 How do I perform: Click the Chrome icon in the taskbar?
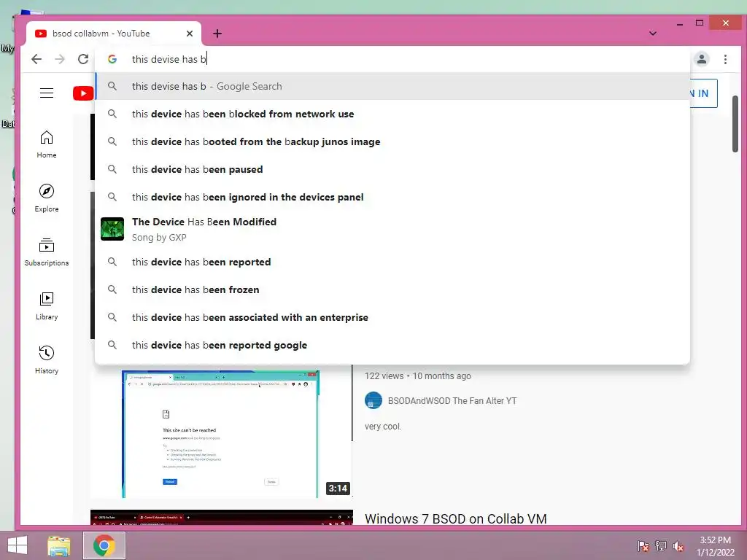point(104,545)
